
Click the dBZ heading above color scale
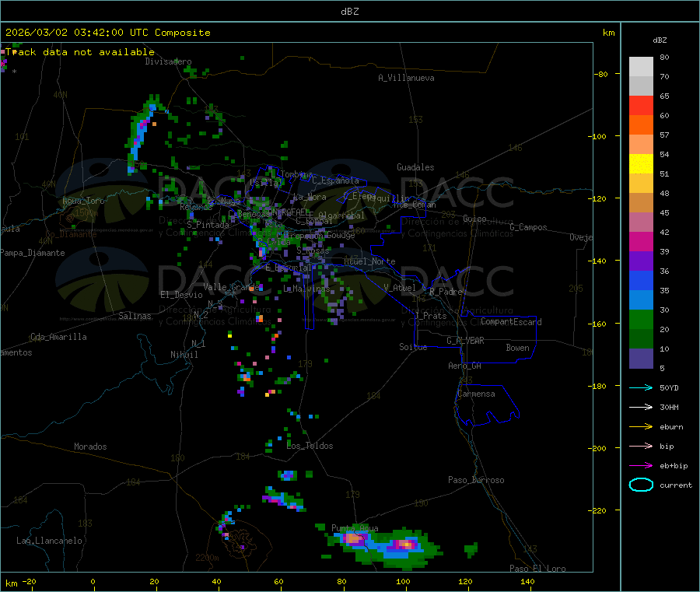(660, 40)
